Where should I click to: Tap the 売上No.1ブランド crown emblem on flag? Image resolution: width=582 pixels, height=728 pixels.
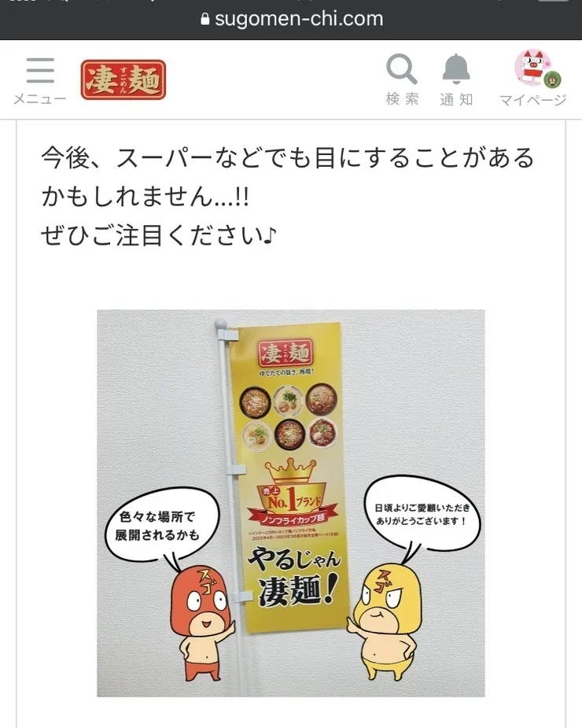pyautogui.click(x=292, y=492)
